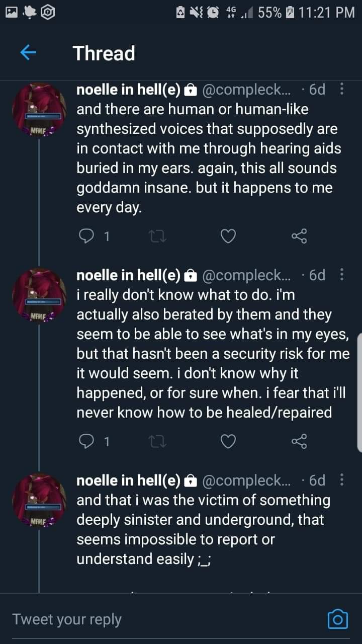Tap the back arrow beside Thread

point(28,53)
